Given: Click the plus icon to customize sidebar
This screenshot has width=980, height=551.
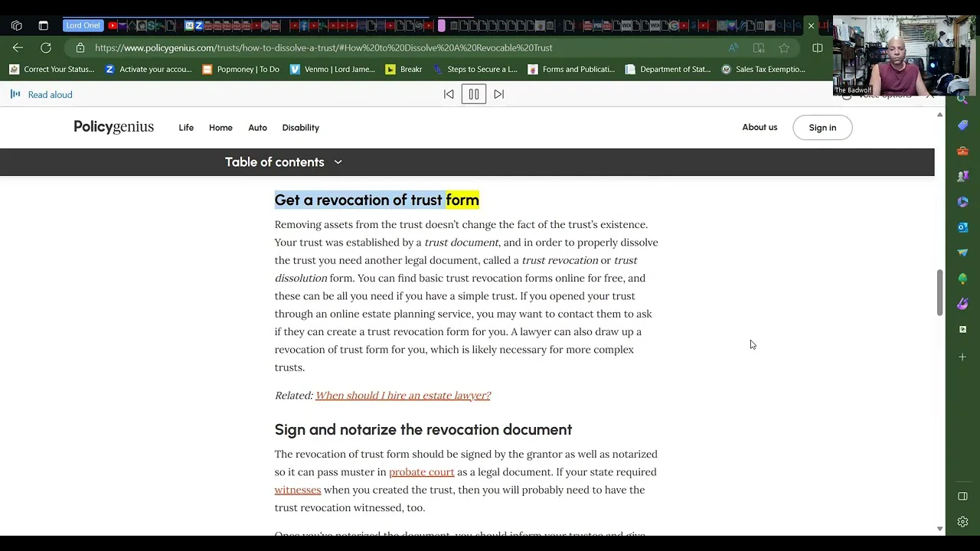Looking at the screenshot, I should click(962, 357).
